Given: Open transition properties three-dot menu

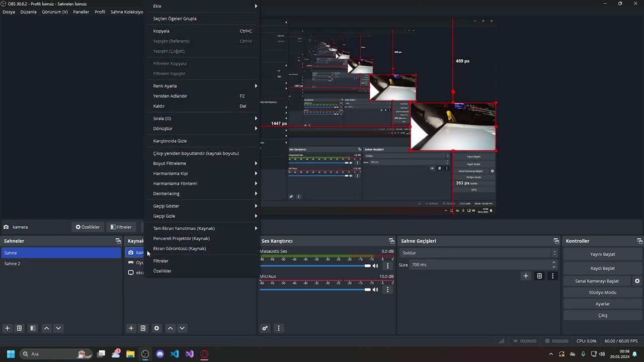Looking at the screenshot, I should (552, 276).
